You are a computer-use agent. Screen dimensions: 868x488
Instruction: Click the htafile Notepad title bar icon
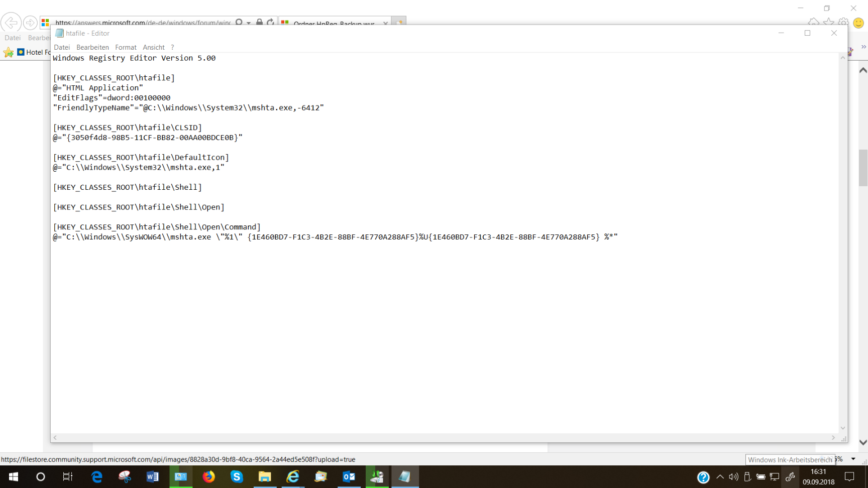click(x=59, y=33)
